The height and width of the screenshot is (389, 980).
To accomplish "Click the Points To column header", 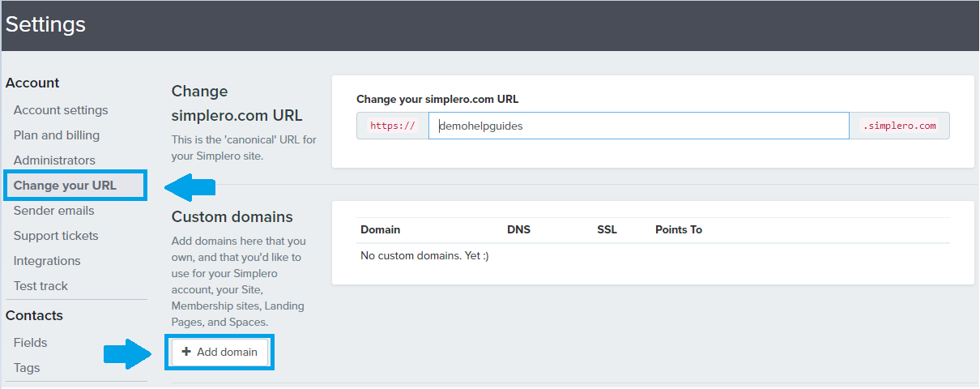I will point(679,230).
